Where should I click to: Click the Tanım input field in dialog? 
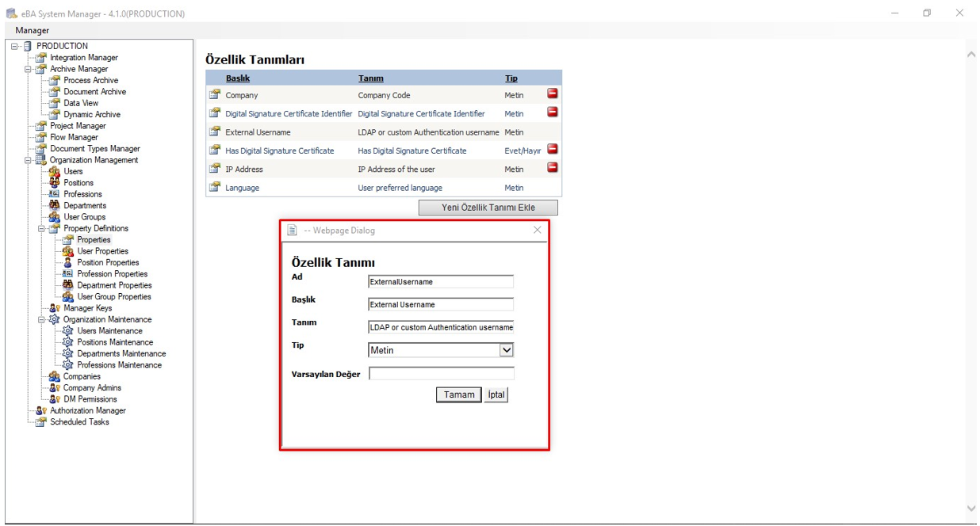(x=441, y=327)
